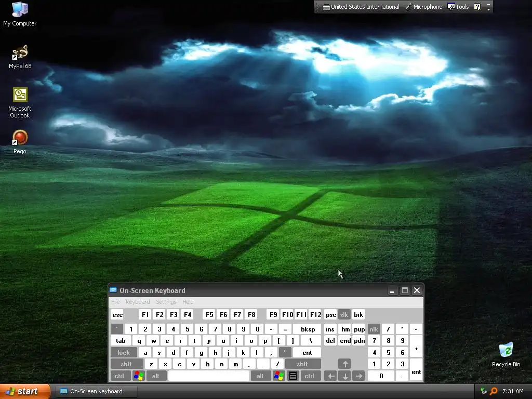This screenshot has width=532, height=399.
Task: Click the United States-International keyboard layout
Action: point(361,7)
